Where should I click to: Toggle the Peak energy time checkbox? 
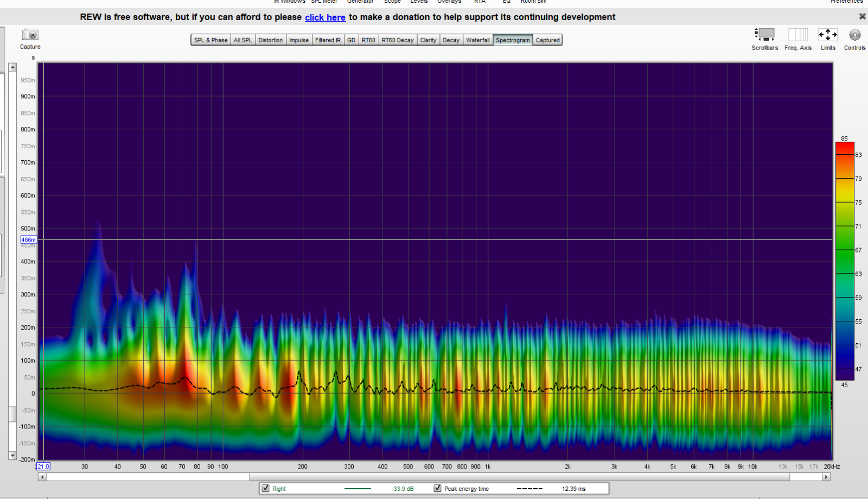(x=438, y=489)
